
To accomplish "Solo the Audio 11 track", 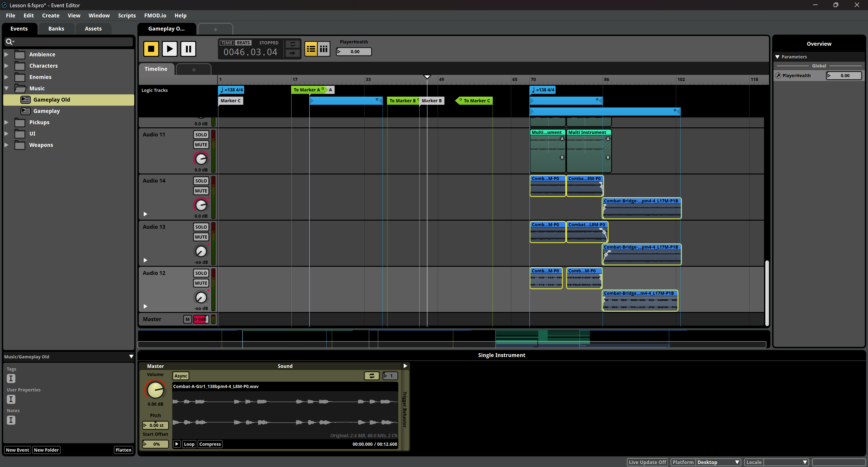I will coord(201,135).
